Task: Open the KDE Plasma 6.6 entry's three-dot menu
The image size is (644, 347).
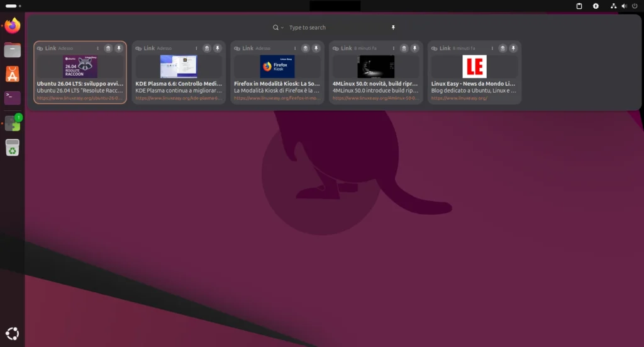Action: pos(196,48)
